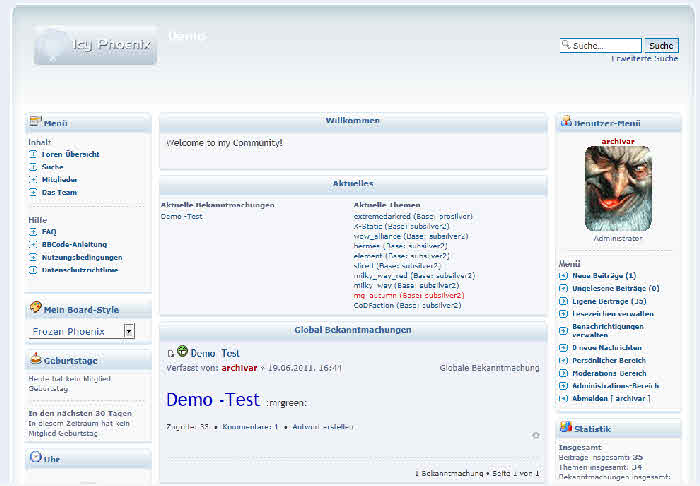Click the Geburtstage cake icon
The width and height of the screenshot is (700, 486).
(x=36, y=359)
